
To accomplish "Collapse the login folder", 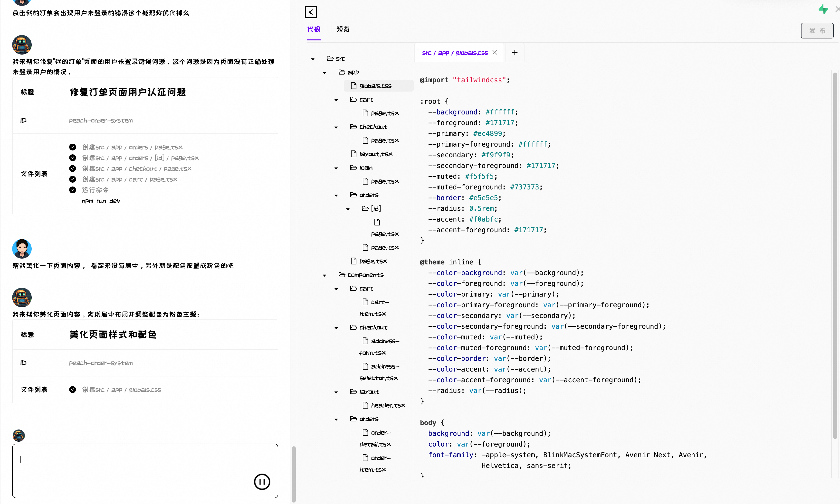I will 336,168.
